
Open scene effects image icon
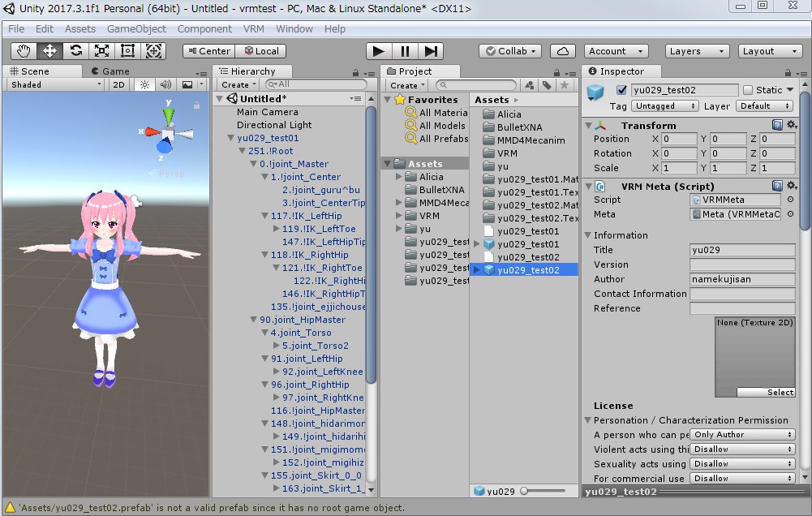click(x=187, y=84)
